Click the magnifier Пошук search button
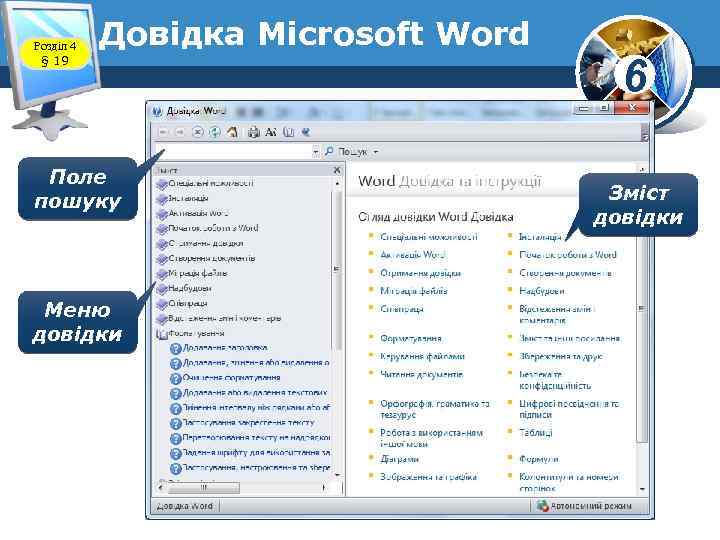 [346, 152]
